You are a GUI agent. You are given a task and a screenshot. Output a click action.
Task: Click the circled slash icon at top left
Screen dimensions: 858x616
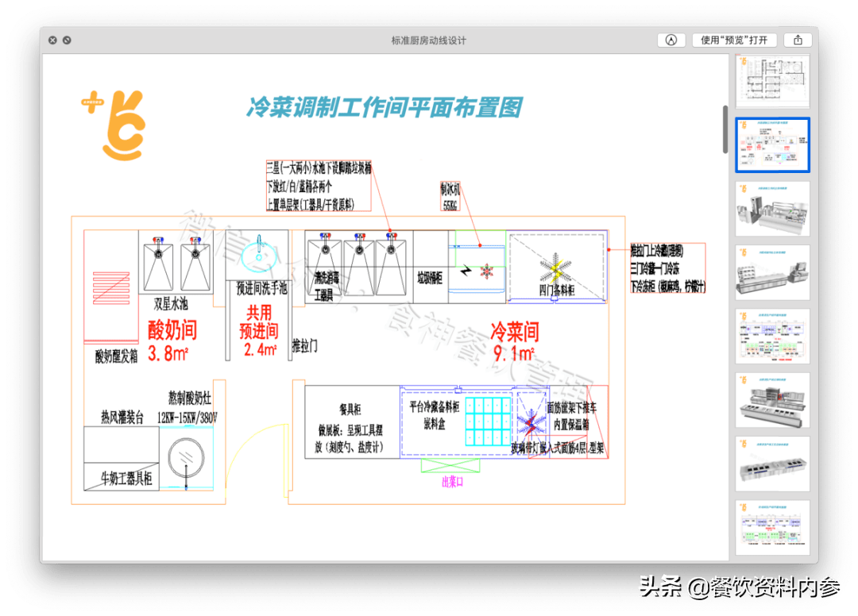click(x=68, y=40)
